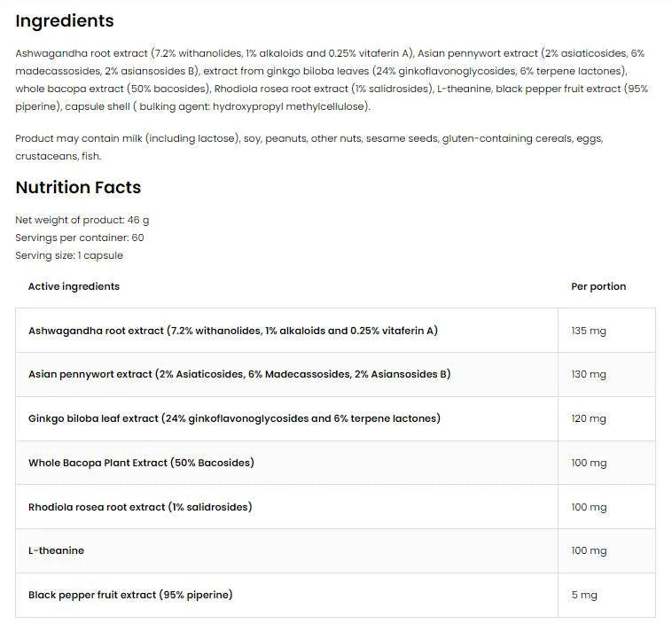Click the Serving size: 1 capsule text

point(69,255)
